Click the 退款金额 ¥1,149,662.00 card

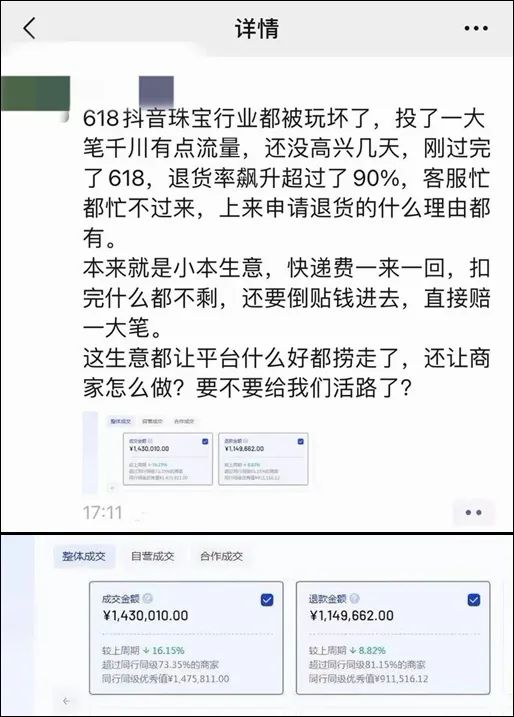click(393, 638)
